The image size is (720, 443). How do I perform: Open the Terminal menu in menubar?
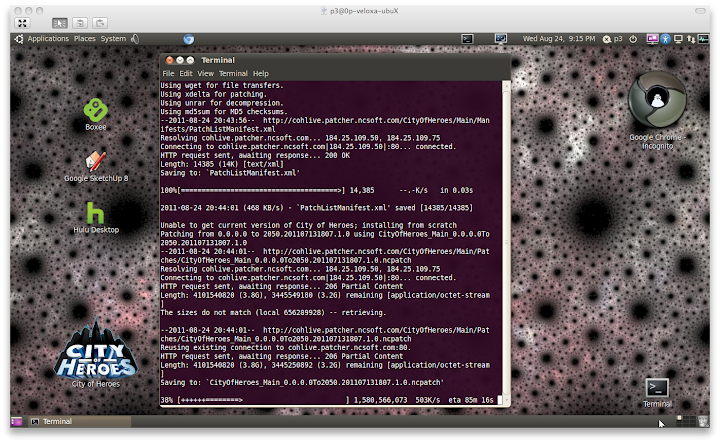[233, 73]
